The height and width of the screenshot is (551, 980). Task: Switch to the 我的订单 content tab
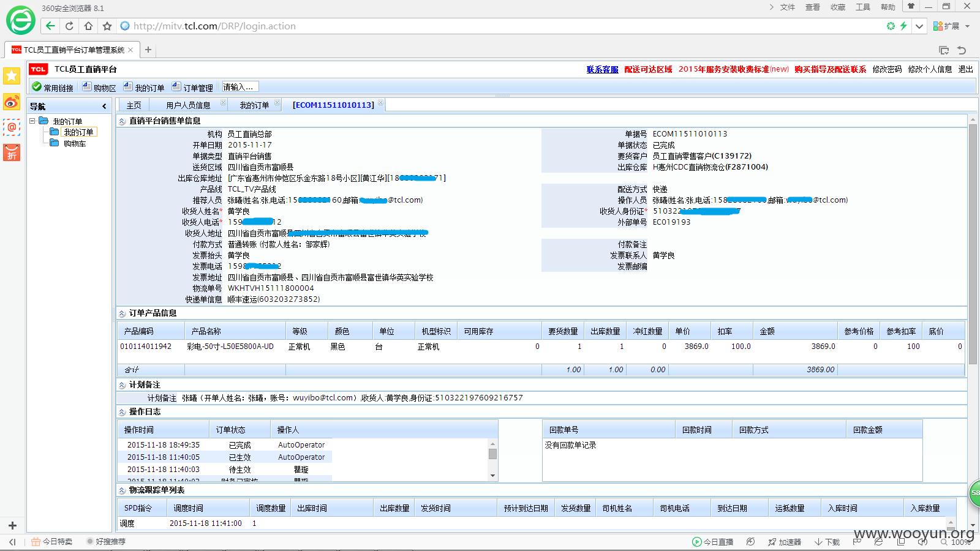click(254, 105)
